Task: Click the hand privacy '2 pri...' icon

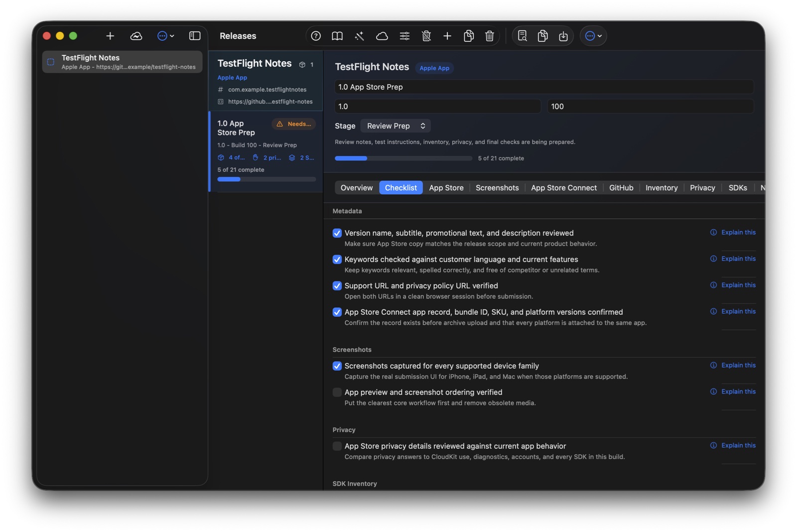Action: click(256, 157)
